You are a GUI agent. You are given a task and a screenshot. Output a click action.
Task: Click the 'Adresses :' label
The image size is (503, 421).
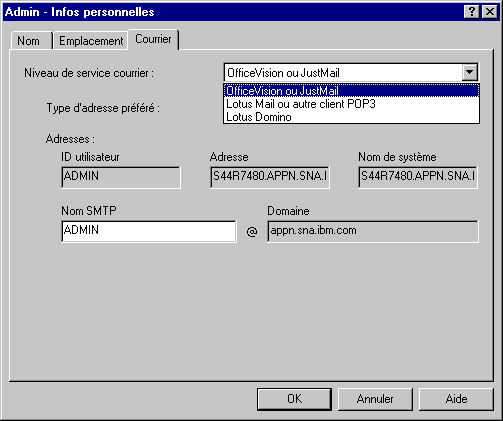pyautogui.click(x=70, y=139)
